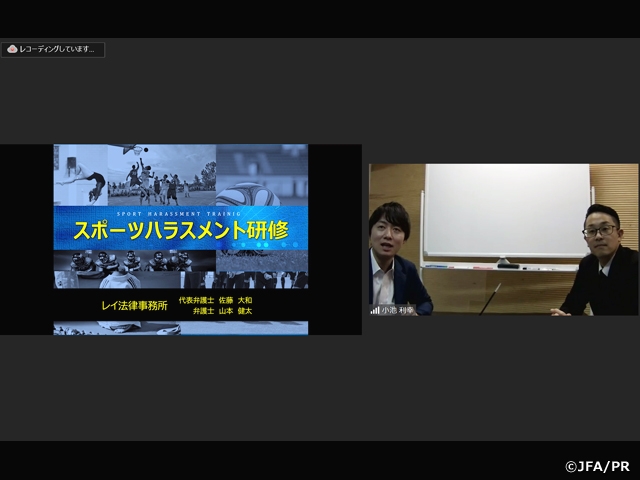Screen dimensions: 640x480
Task: Click the black pen on the table
Action: coord(490,298)
